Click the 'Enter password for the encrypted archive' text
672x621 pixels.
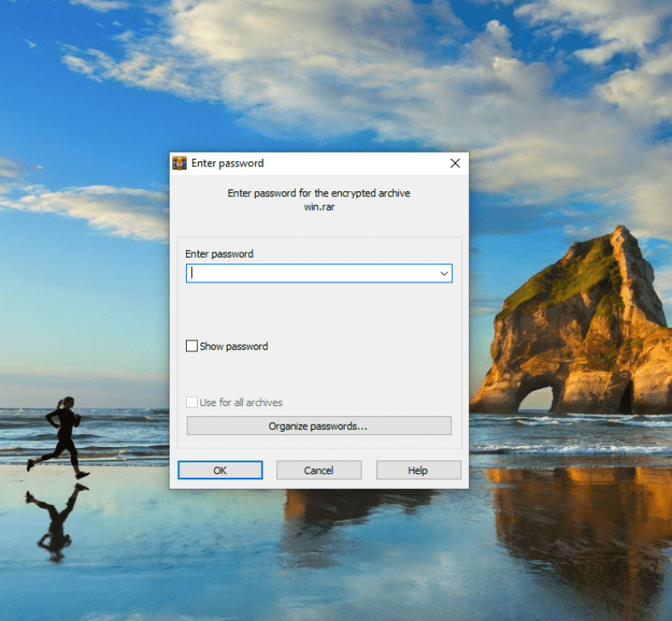click(x=319, y=194)
